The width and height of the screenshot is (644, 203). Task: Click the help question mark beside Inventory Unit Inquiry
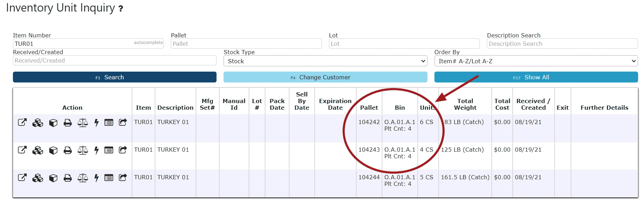point(121,9)
